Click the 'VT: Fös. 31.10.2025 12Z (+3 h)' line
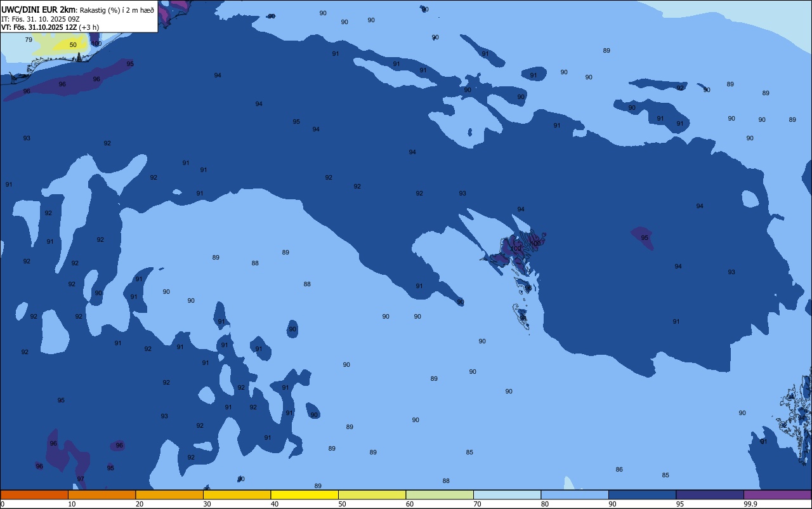Image resolution: width=812 pixels, height=509 pixels. click(50, 27)
